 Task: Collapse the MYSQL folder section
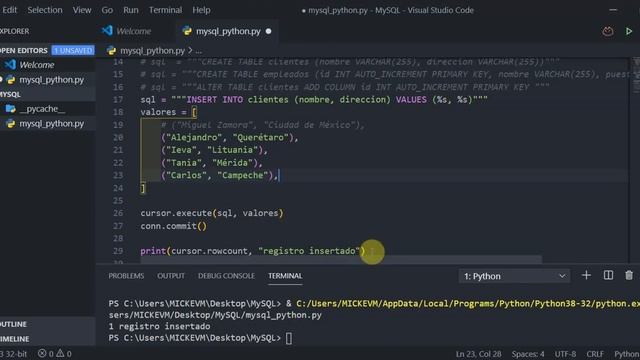click(11, 94)
